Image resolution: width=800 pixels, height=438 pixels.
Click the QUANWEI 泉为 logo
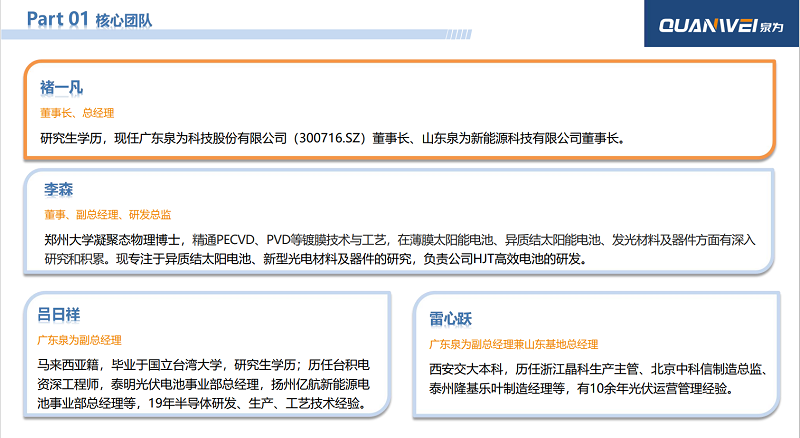pos(720,23)
